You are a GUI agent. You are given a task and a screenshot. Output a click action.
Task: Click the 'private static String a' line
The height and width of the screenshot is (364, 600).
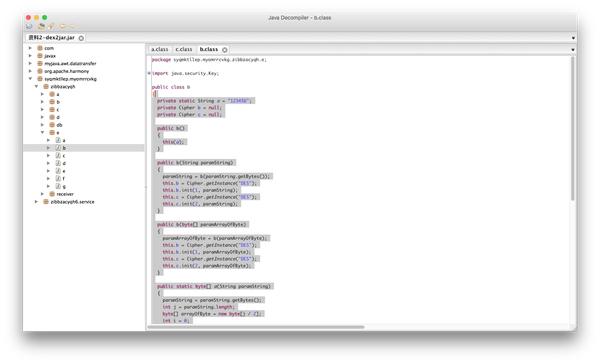tap(205, 101)
